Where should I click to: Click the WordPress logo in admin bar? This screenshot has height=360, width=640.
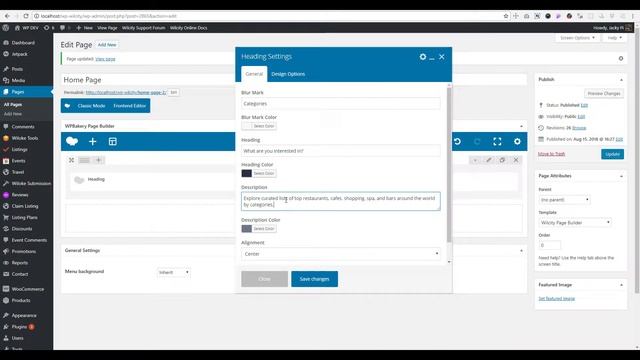(6, 28)
